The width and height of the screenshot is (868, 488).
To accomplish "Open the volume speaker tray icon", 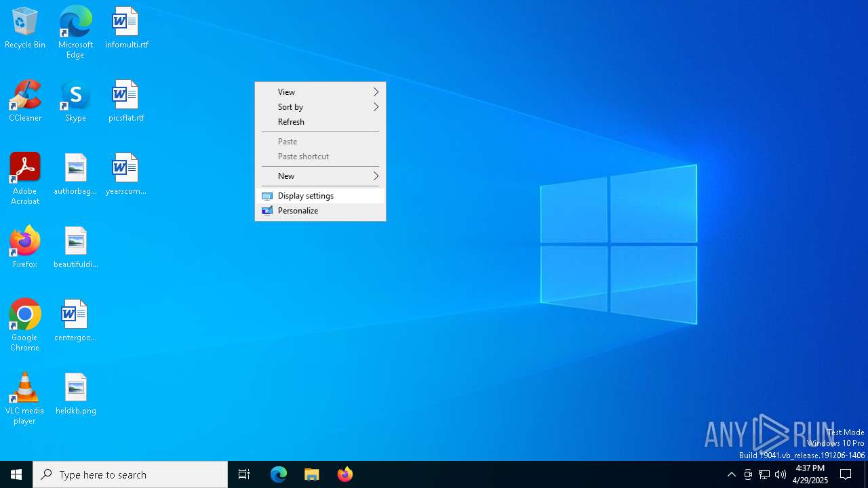I will (x=781, y=474).
